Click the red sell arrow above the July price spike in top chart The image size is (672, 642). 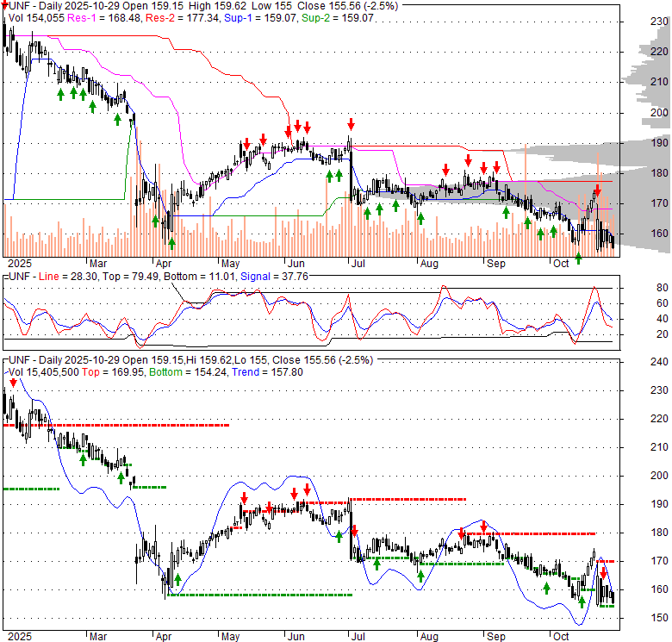[x=351, y=124]
